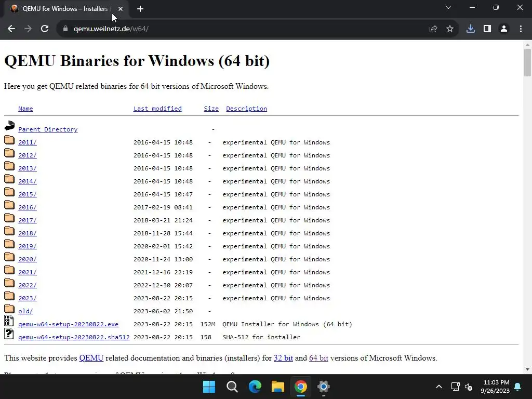Viewport: 532px width, 399px height.
Task: Click unknown file icon beside sha512
Action: (x=9, y=334)
